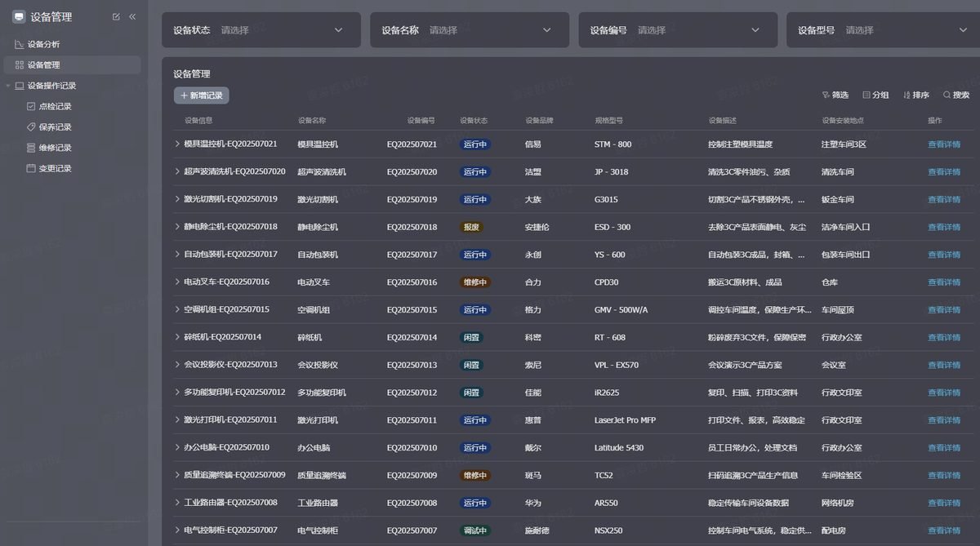Click 查看详情 for the 超声波清洗机 row

tap(944, 172)
